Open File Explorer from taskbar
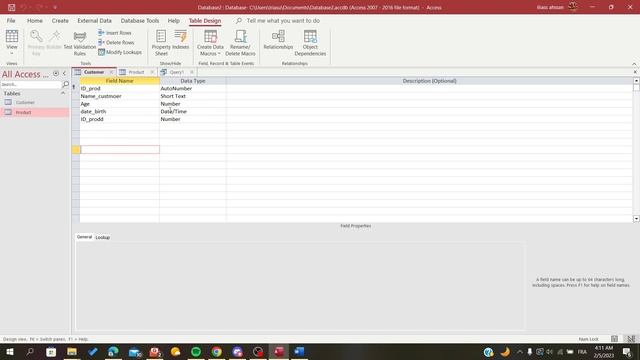Screen dimensions: 640x360 click(x=72, y=351)
